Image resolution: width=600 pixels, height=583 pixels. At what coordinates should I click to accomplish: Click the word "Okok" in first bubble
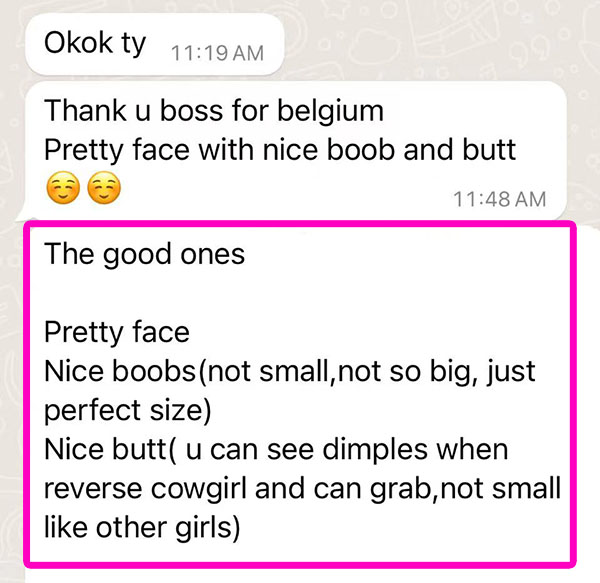click(78, 42)
